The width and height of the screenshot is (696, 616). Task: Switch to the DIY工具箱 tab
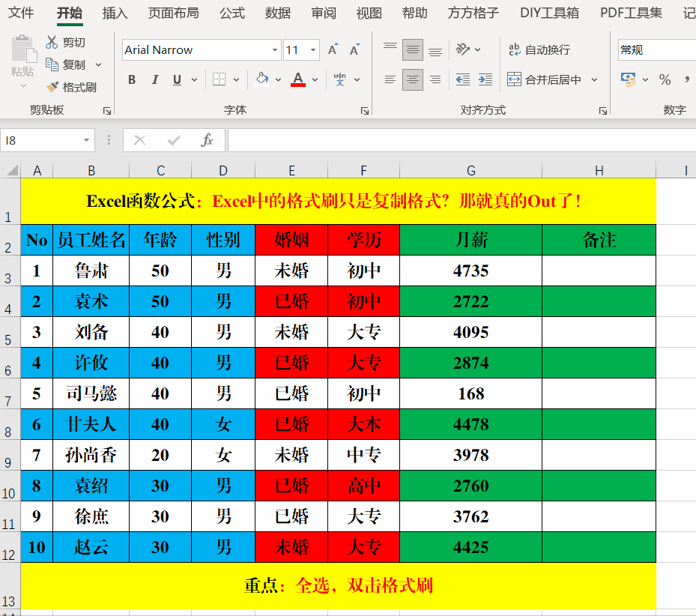click(x=549, y=13)
